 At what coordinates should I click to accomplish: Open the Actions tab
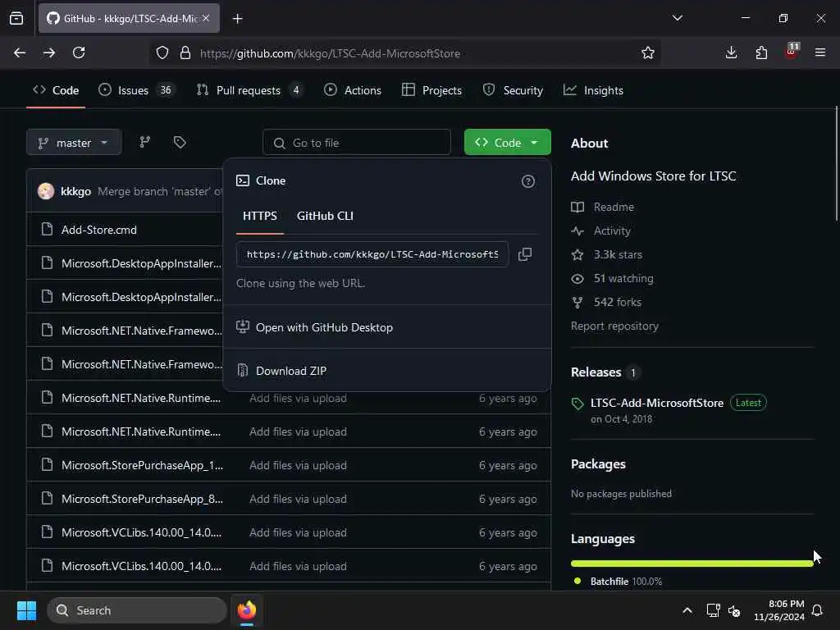[x=353, y=90]
